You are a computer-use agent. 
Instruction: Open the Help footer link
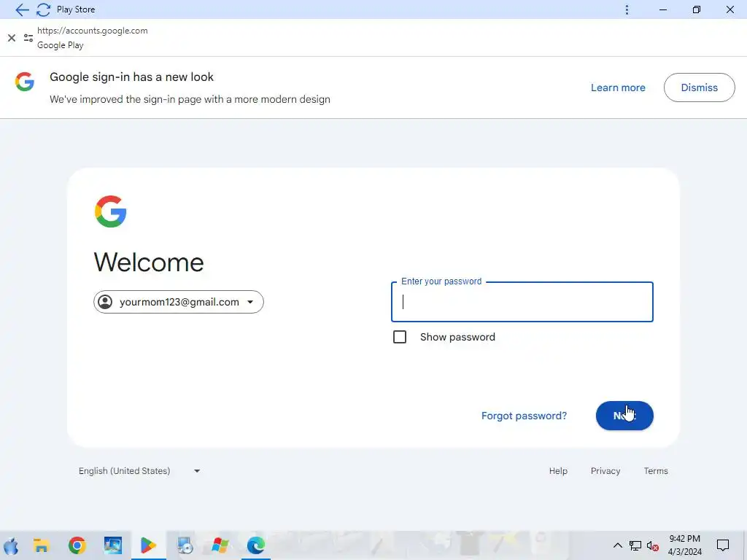point(558,471)
